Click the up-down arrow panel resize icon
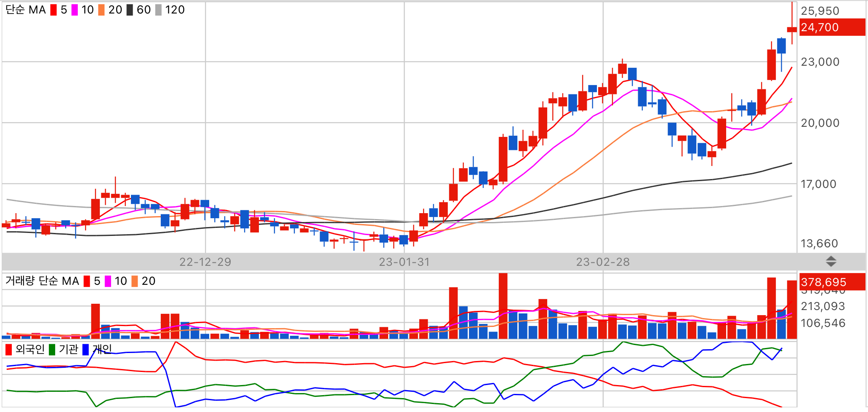The height and width of the screenshot is (412, 868). click(x=831, y=262)
